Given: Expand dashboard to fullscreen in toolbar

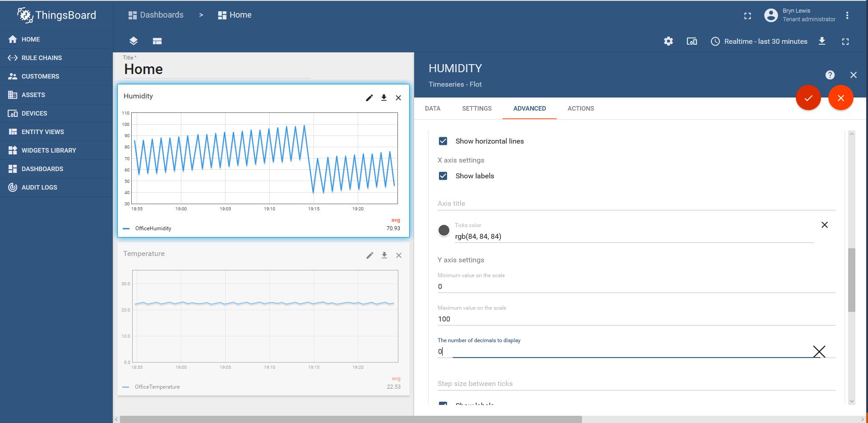Looking at the screenshot, I should (845, 42).
